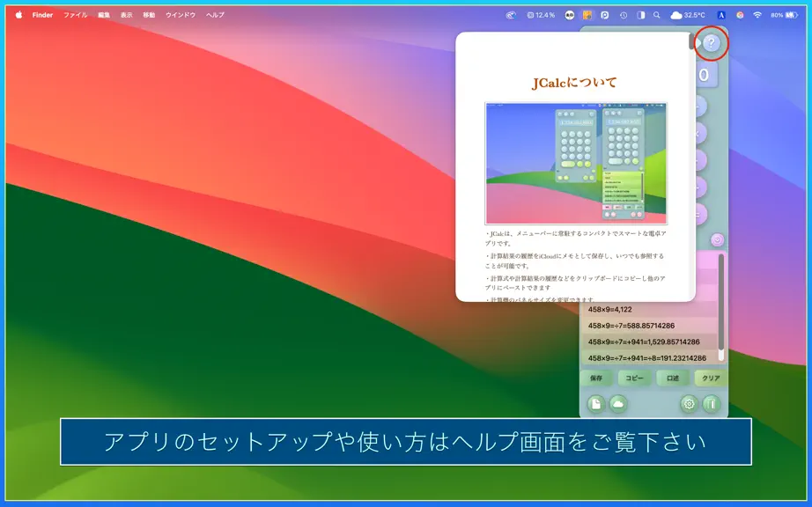The height and width of the screenshot is (507, 812).
Task: Select history row 458×9=÷7=588.85714286
Action: pos(649,326)
